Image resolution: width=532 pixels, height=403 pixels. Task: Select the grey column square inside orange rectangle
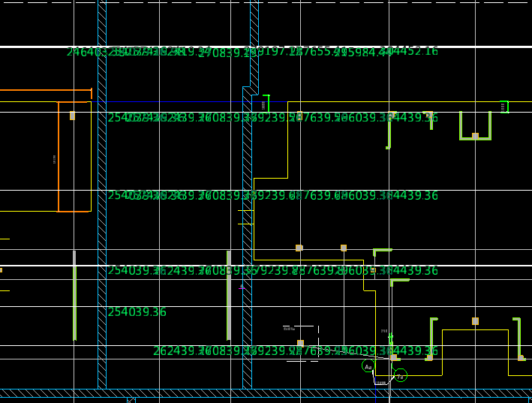(72, 116)
